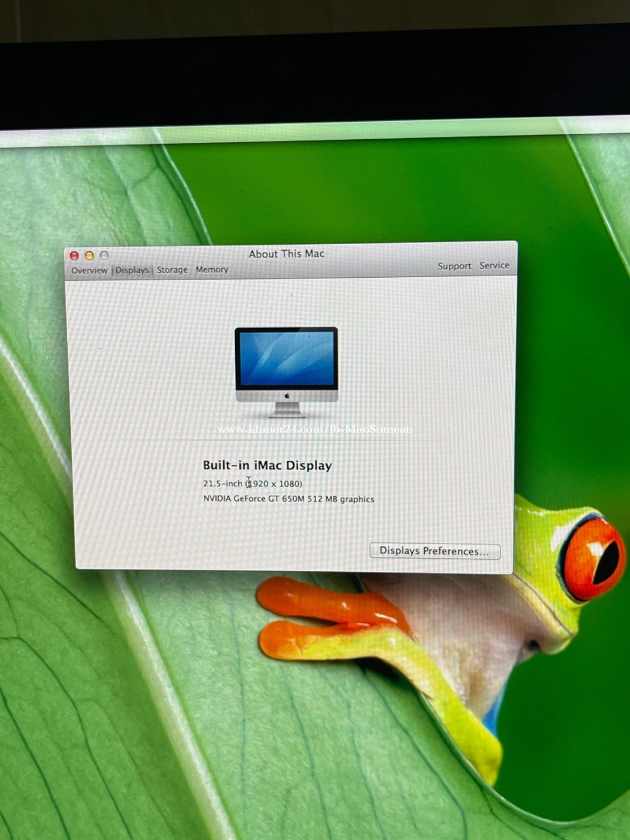Click the 21.5-inch (1920 x 1080) text

(x=253, y=484)
